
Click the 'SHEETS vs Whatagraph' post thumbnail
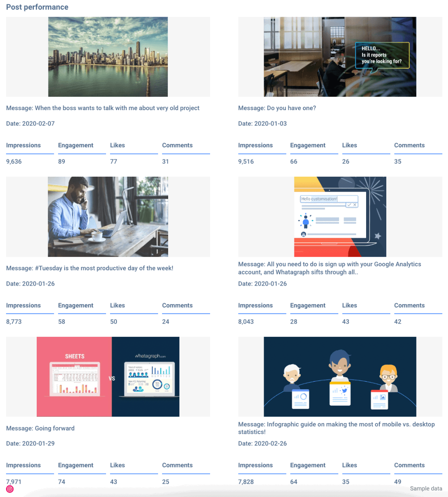point(108,376)
